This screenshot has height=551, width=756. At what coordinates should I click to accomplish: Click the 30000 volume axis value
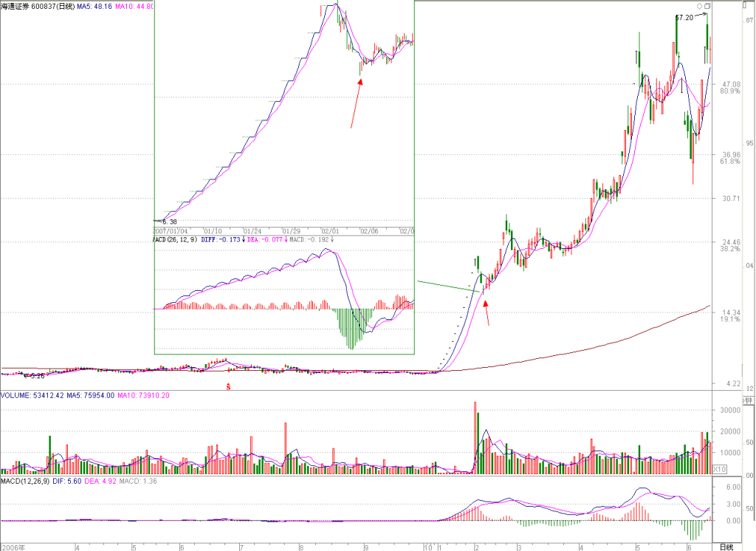tap(730, 410)
